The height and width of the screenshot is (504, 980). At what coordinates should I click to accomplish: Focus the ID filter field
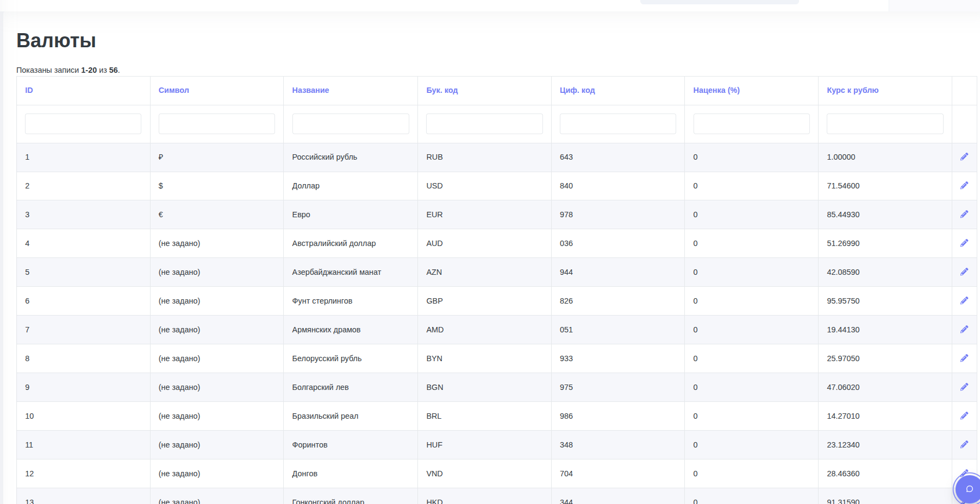(83, 124)
